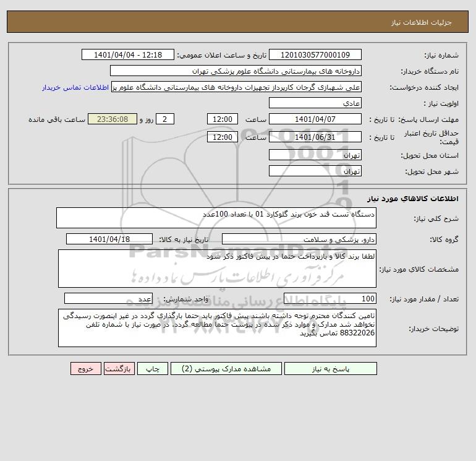Click the goods group field دارو، پزشکی و سلامت
This screenshot has width=476, height=461.
coord(299,239)
